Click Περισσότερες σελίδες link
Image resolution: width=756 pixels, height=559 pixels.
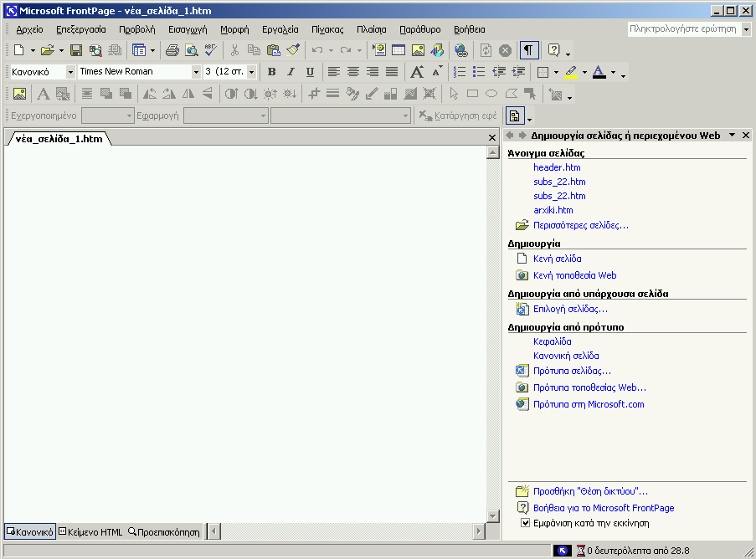click(x=580, y=225)
